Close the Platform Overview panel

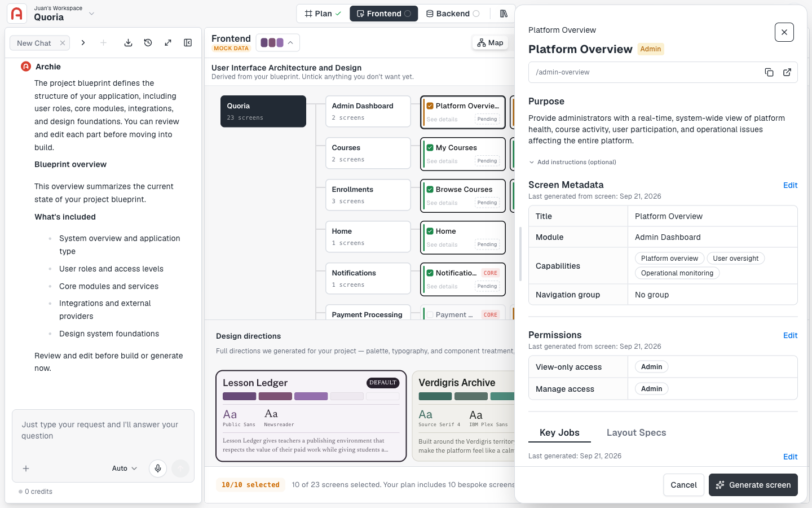point(784,32)
